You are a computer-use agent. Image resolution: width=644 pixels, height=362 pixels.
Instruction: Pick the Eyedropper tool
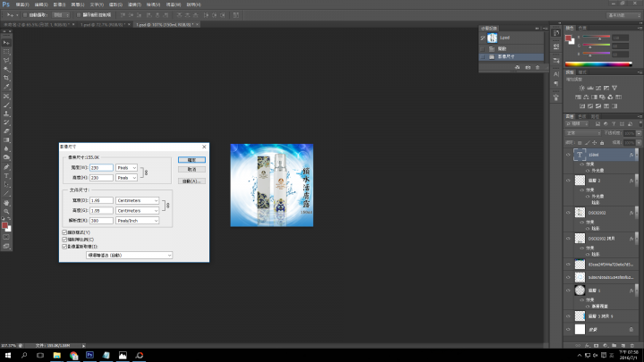pyautogui.click(x=6, y=87)
